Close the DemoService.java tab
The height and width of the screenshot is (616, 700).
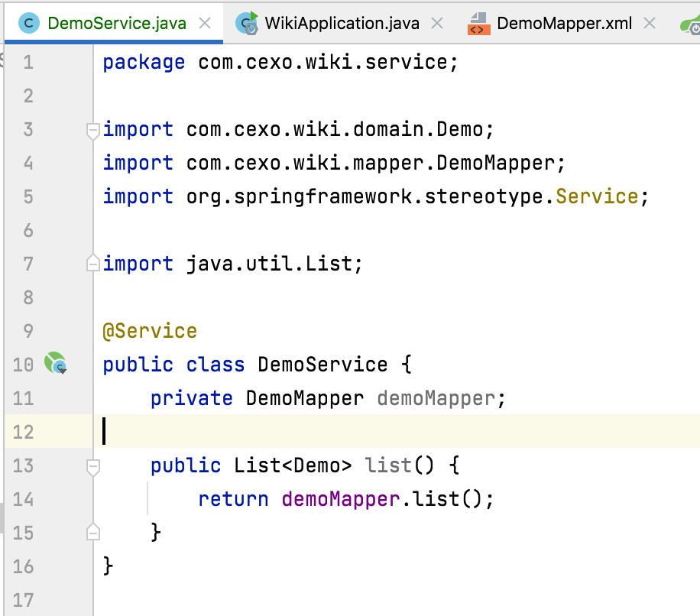pyautogui.click(x=205, y=23)
